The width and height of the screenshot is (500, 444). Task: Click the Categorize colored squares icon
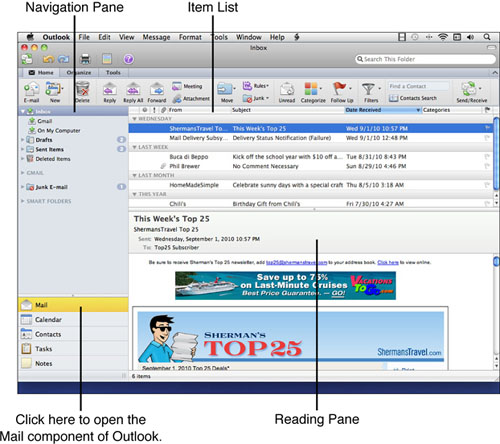click(311, 89)
